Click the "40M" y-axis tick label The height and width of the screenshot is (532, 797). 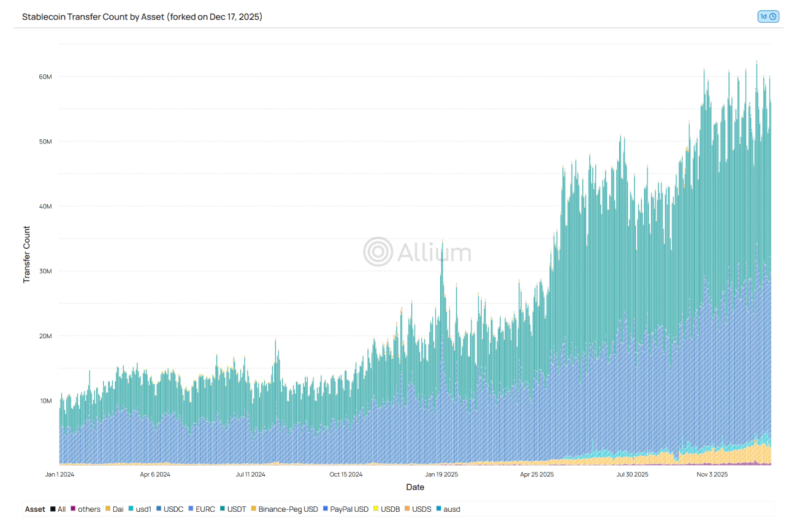click(45, 207)
